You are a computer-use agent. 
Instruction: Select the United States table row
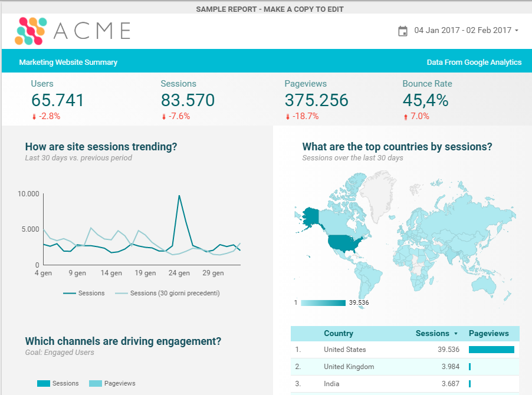(x=405, y=350)
